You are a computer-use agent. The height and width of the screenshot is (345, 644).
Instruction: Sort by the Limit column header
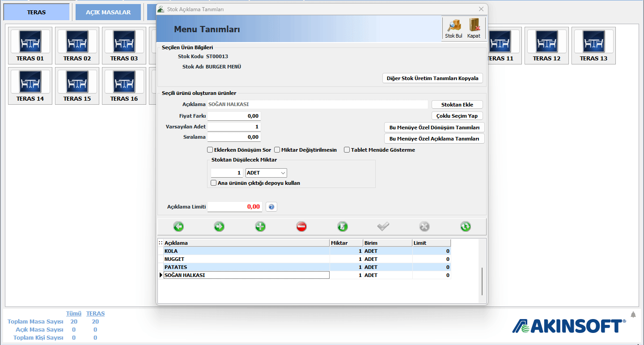tap(431, 243)
